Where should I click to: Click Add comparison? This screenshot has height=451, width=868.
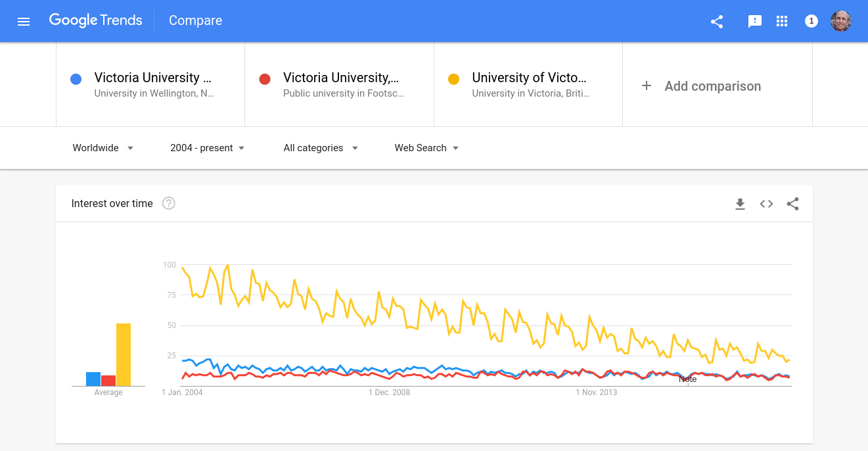pos(701,86)
